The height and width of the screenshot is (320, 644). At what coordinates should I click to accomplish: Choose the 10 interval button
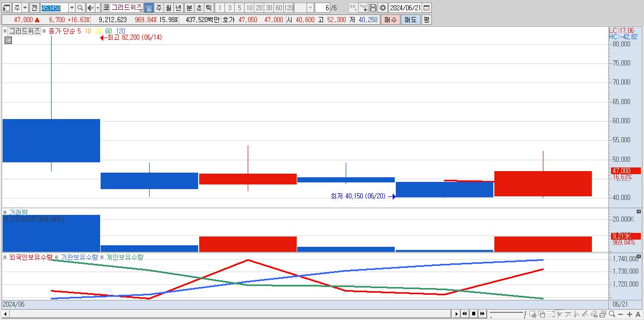point(249,8)
